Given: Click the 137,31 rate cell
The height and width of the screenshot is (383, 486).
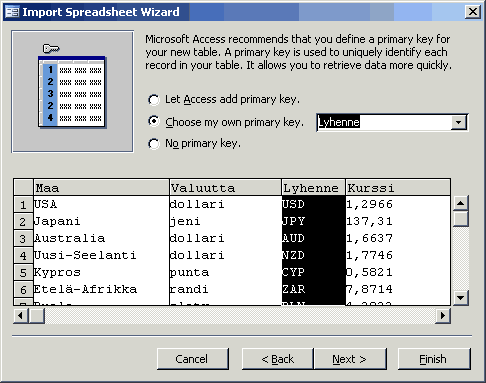Looking at the screenshot, I should coord(398,221).
